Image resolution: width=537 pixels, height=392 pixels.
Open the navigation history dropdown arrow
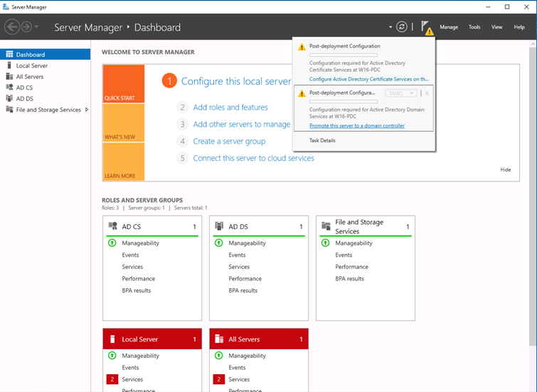point(37,27)
